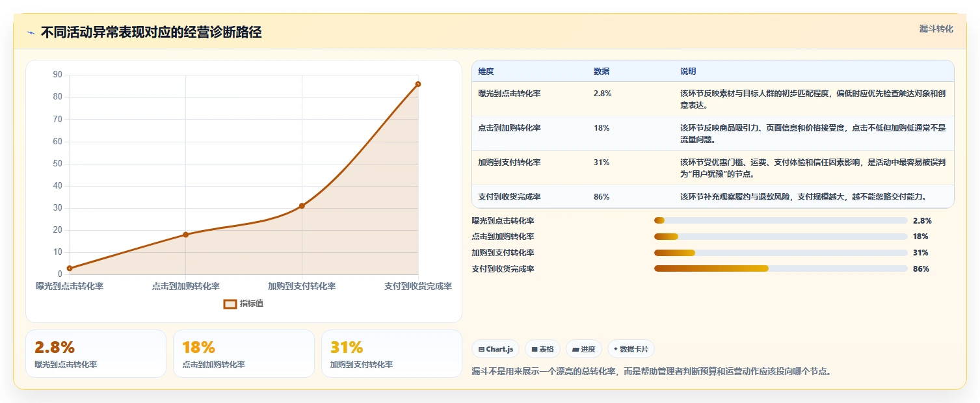The height and width of the screenshot is (403, 980).
Task: Click the chart data point at 点击到加购转化率
Action: (185, 235)
